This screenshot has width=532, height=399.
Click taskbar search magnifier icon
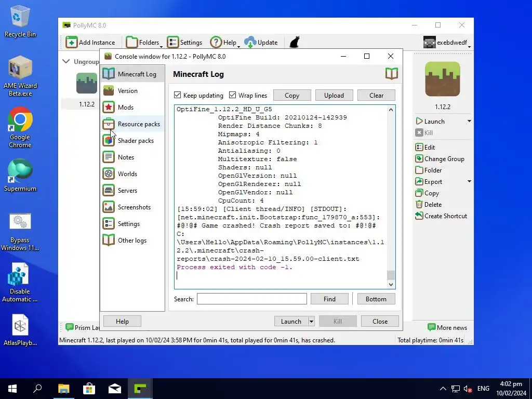tap(37, 389)
